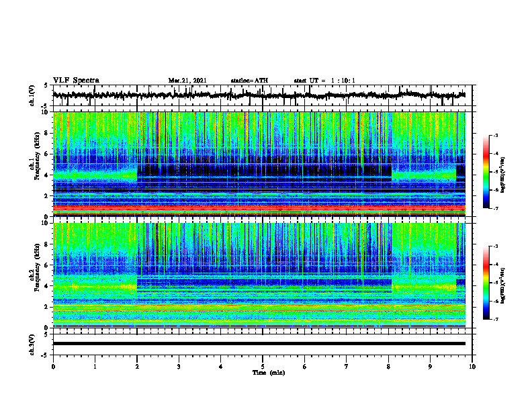
Task: Click the "Time (min)" axis title
Action: (x=269, y=373)
